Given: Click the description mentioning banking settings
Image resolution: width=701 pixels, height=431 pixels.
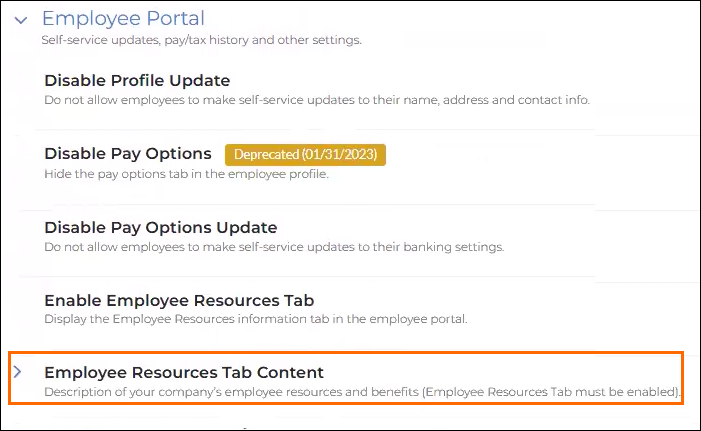Looking at the screenshot, I should point(274,247).
